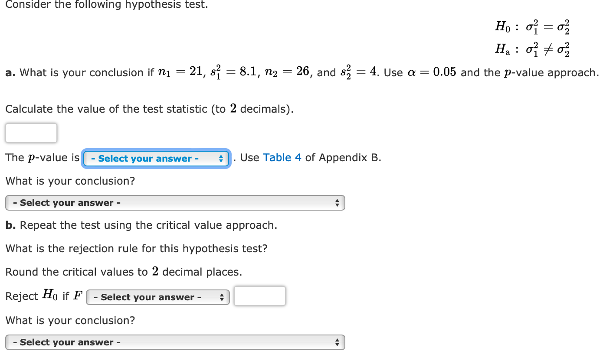Click the Select your answer control after F
Image resolution: width=616 pixels, height=364 pixels.
coord(157,297)
